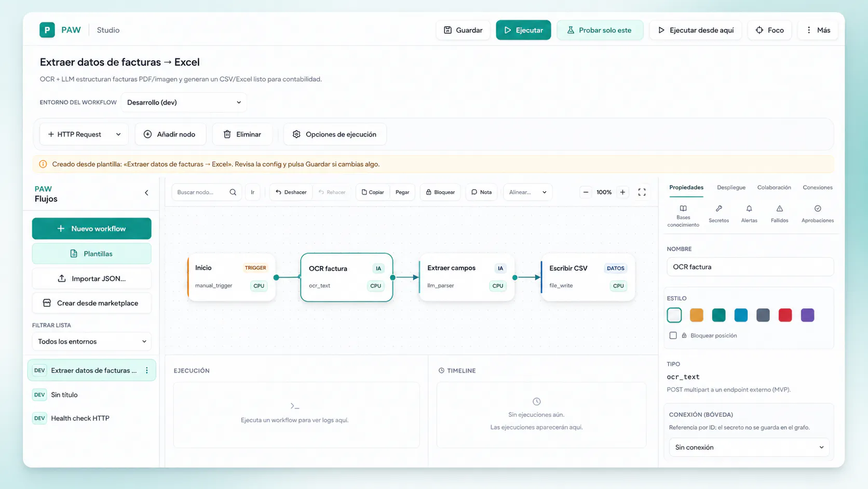The width and height of the screenshot is (868, 489).
Task: Open Opciones de ejecución settings
Action: pos(335,134)
